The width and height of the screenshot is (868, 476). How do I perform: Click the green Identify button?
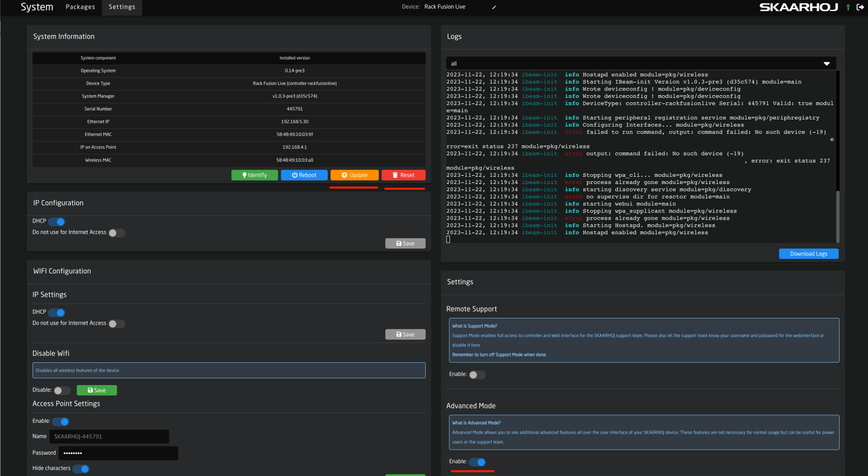[255, 175]
